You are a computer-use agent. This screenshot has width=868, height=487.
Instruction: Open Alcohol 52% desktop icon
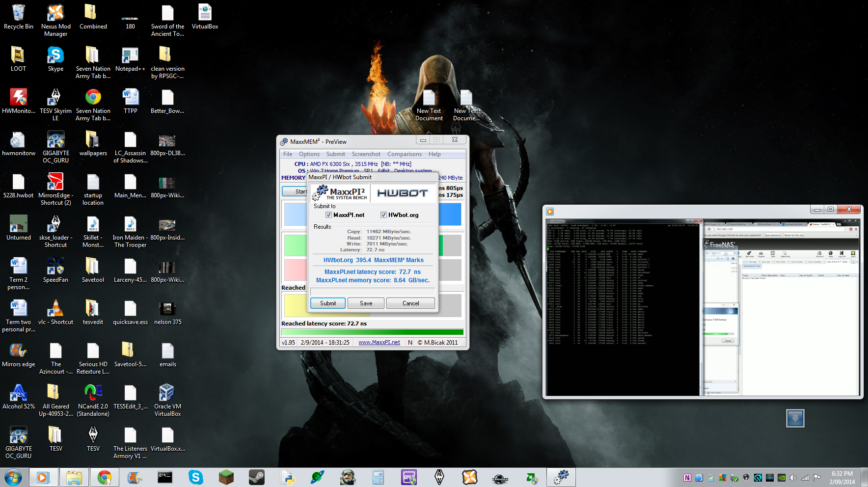[19, 397]
